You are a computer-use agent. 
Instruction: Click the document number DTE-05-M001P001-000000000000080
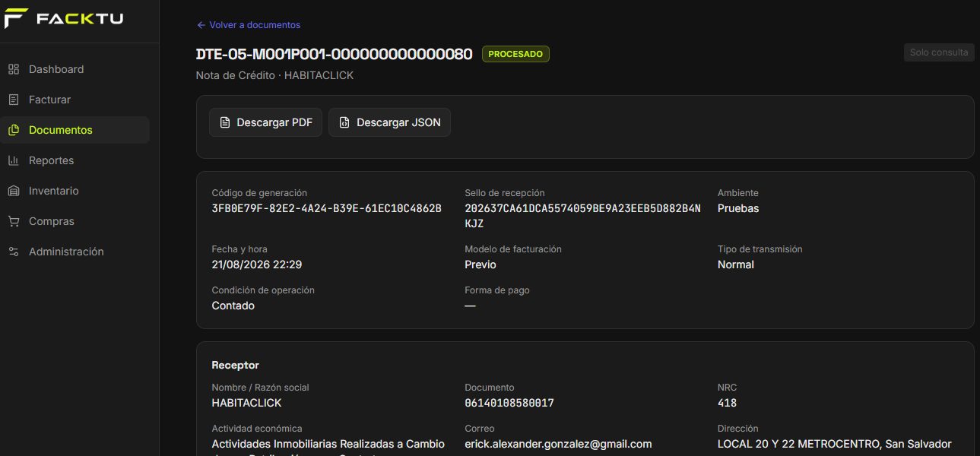click(x=335, y=54)
